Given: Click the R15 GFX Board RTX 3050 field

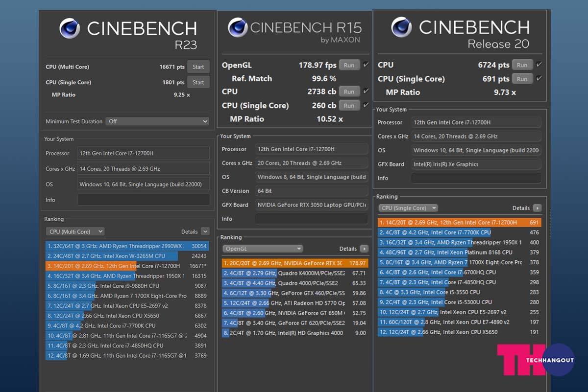Looking at the screenshot, I should point(312,205).
